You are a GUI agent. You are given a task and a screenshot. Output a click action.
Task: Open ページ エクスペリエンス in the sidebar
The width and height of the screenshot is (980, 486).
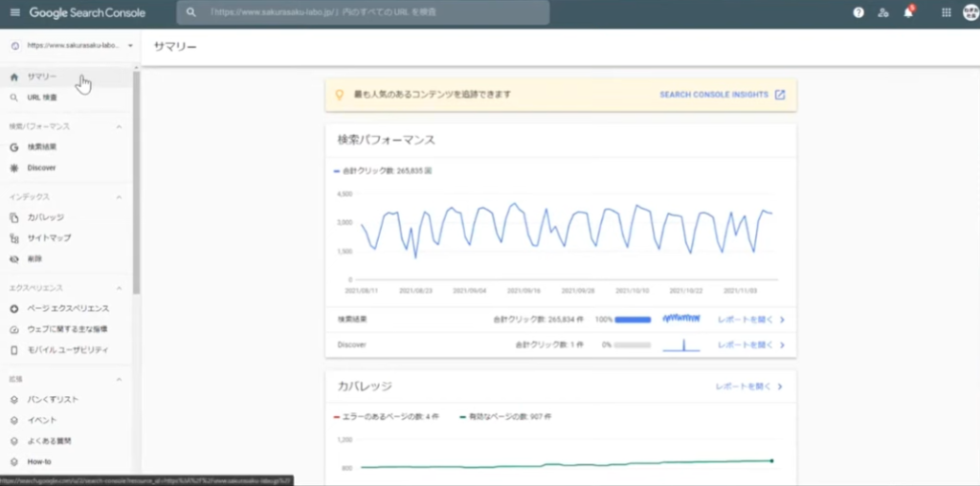tap(66, 309)
